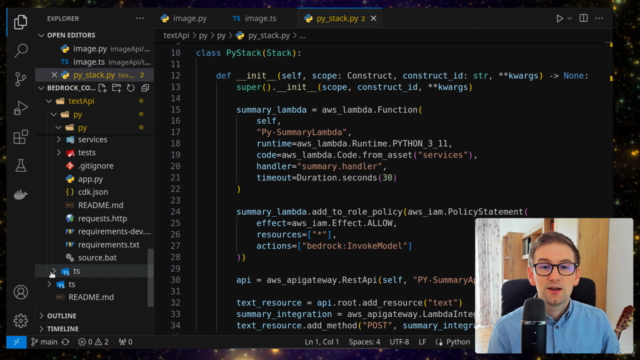Open the source.bat file

coord(97,258)
